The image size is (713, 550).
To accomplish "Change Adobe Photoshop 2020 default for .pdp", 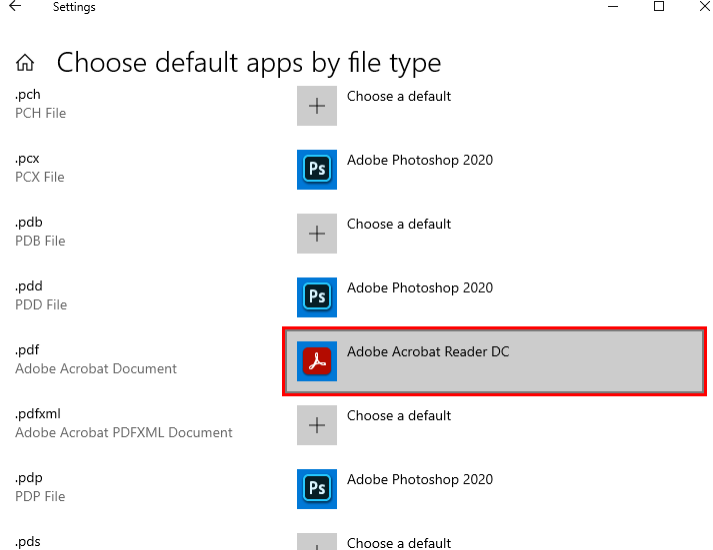I will (x=420, y=480).
